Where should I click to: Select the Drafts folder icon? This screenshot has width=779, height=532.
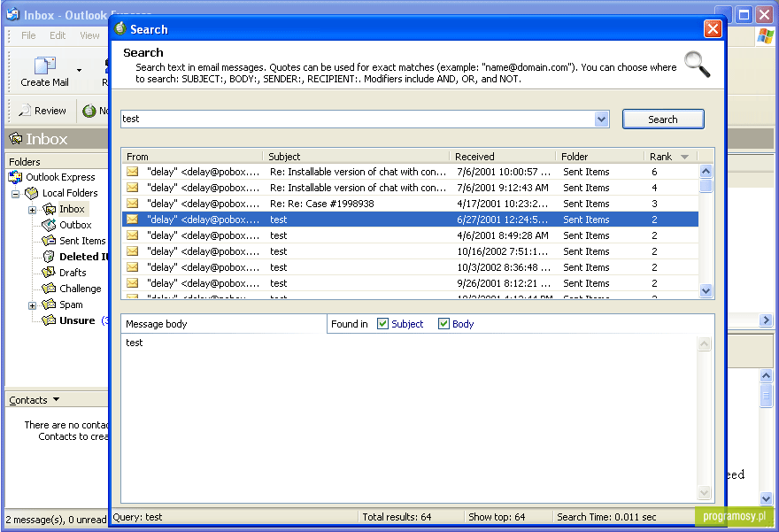click(x=49, y=273)
